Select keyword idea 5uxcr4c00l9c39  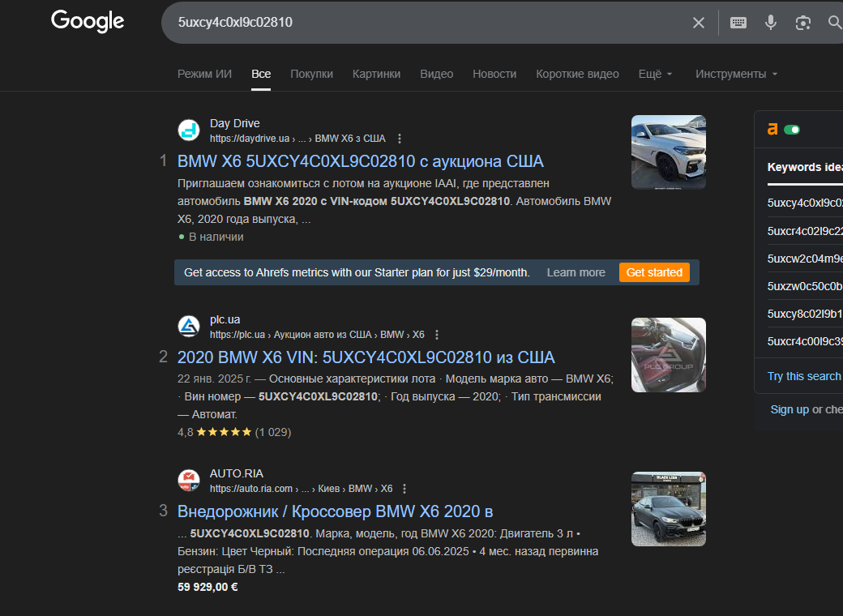[x=805, y=341]
